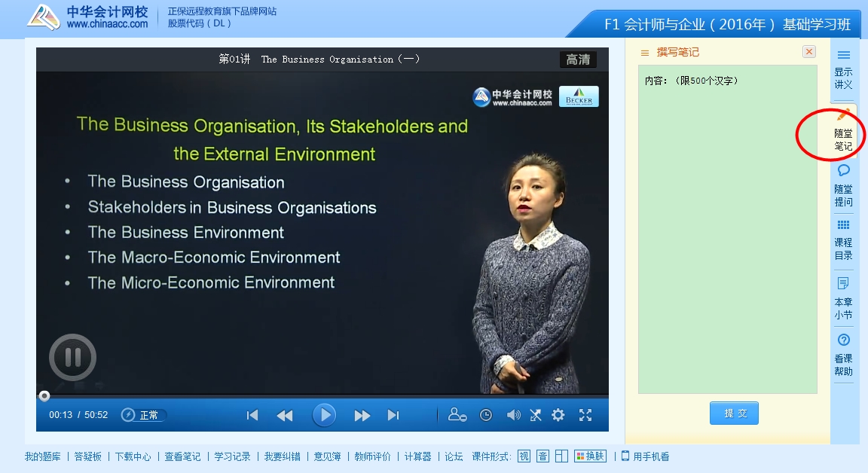Skip to the next lecture track
Screen dimensions: 868x473
(393, 415)
